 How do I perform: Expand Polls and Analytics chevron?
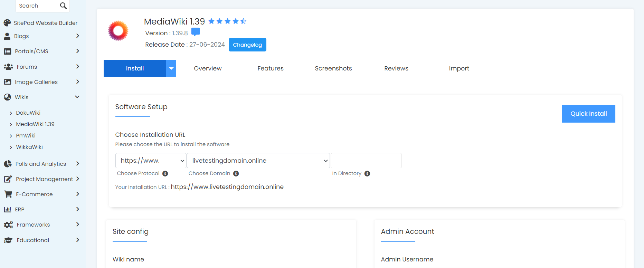tap(78, 164)
